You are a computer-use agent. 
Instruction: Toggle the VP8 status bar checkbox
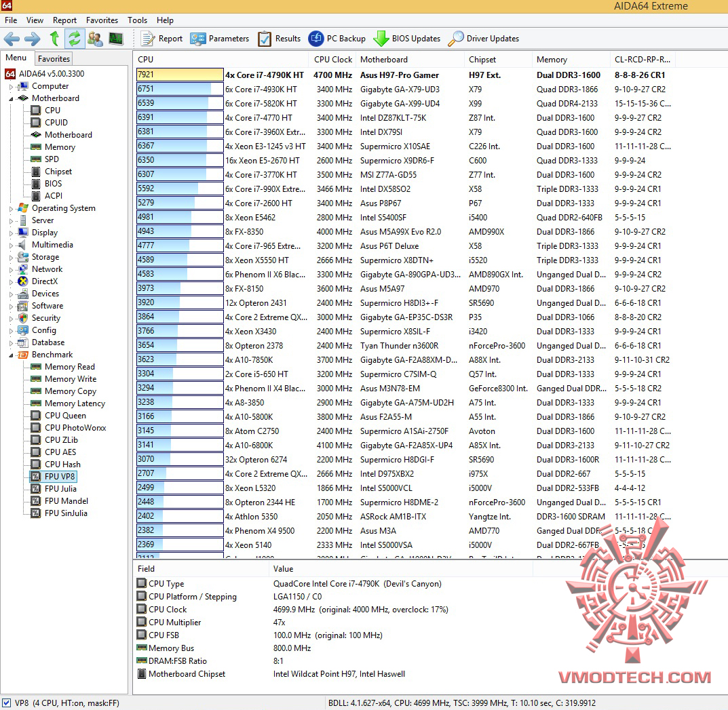[x=7, y=703]
